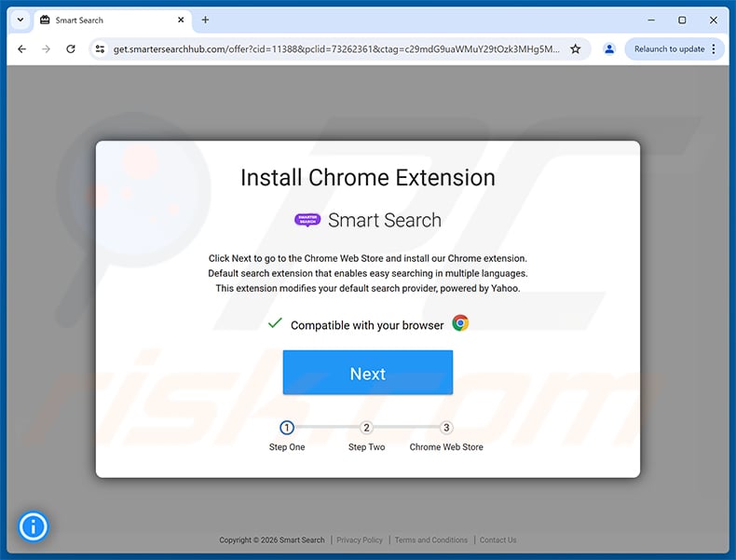Click the address bar URL
This screenshot has width=736, height=560.
(336, 48)
